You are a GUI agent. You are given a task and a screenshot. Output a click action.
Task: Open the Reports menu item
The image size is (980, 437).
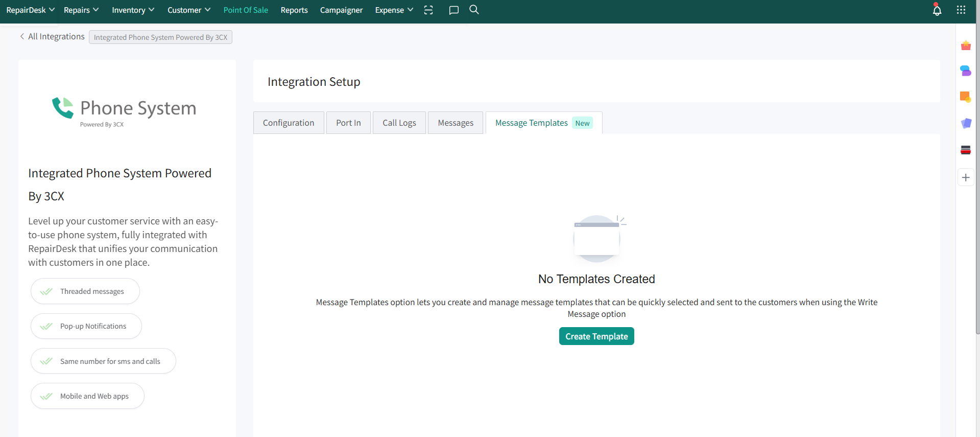(294, 10)
